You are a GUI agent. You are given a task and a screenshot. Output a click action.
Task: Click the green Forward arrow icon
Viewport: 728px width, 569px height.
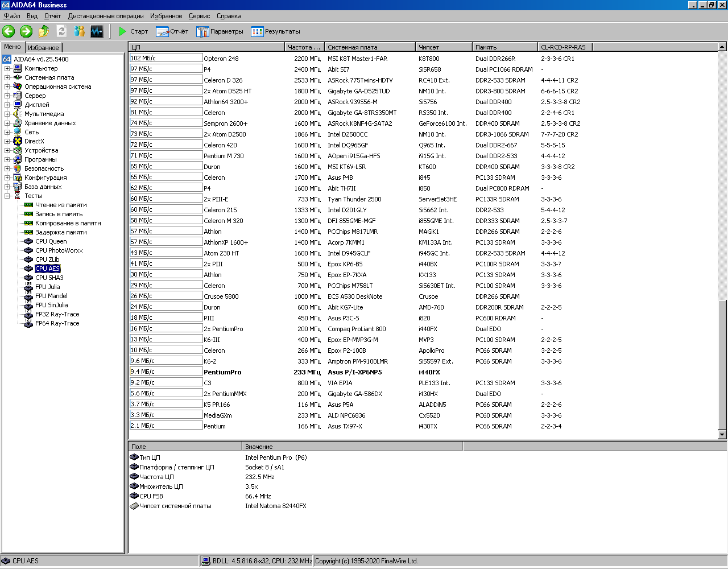(26, 31)
